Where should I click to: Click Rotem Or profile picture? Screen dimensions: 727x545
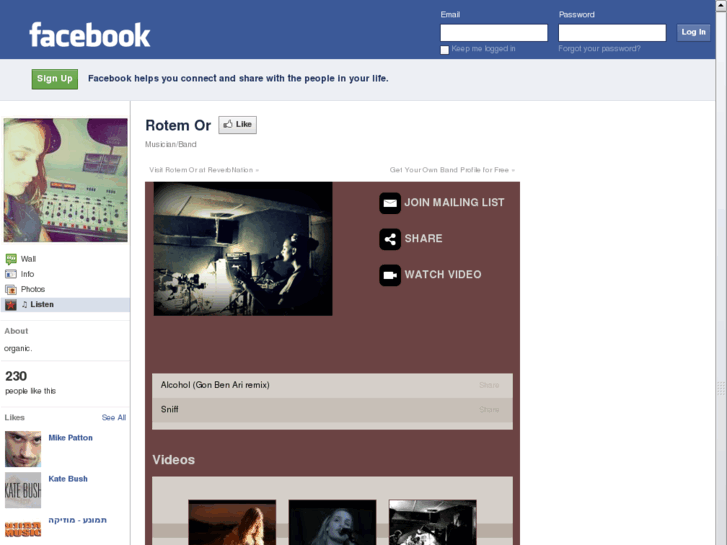(65, 180)
